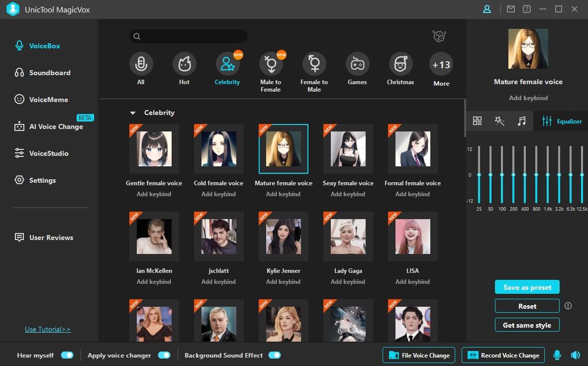Open the music note tab icon
This screenshot has height=366, width=588.
click(x=522, y=121)
